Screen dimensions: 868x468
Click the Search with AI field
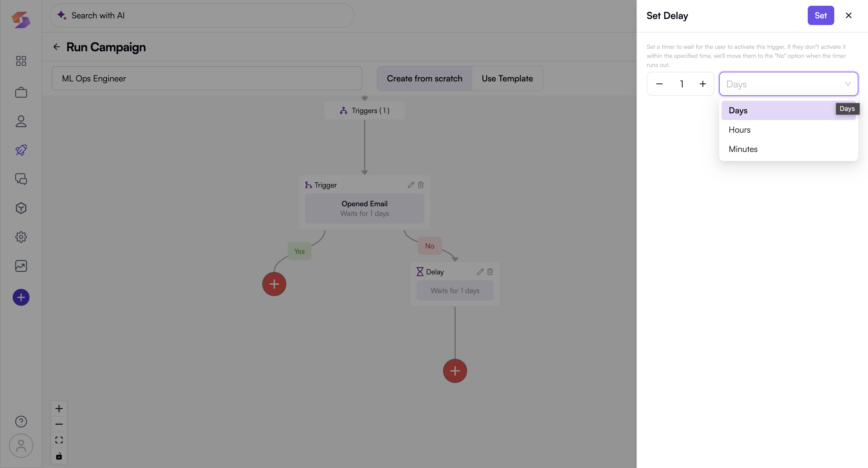pyautogui.click(x=202, y=15)
